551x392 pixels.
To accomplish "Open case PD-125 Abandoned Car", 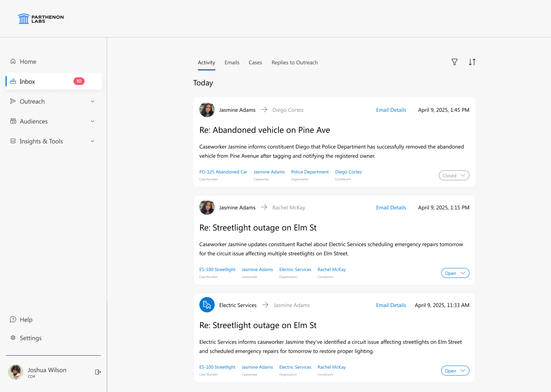I will point(223,172).
